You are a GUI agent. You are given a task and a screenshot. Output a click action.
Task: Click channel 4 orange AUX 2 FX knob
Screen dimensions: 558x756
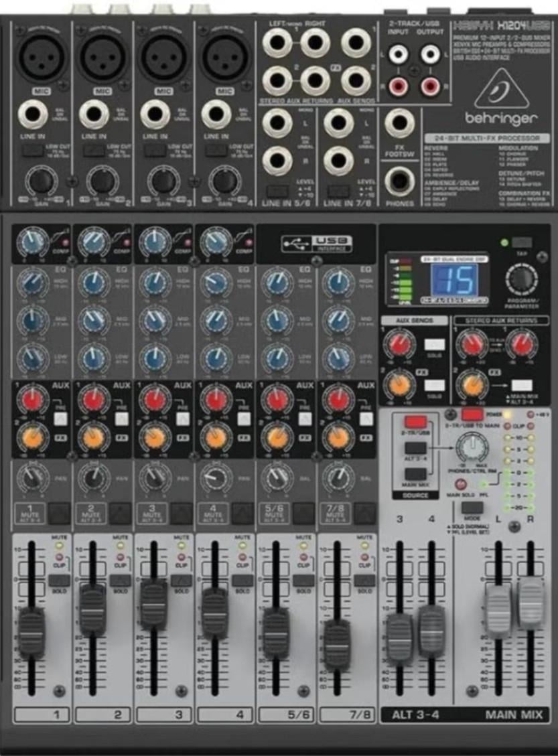(x=216, y=437)
